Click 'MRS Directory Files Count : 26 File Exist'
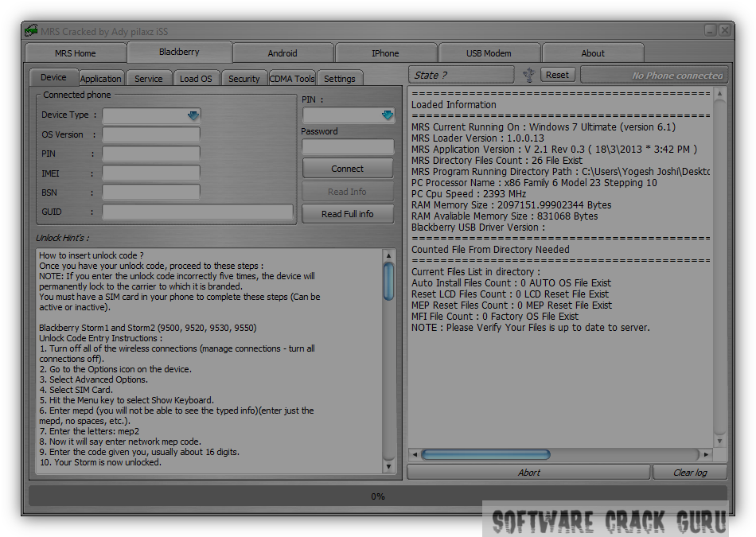Screen dimensions: 756x537 [497, 161]
